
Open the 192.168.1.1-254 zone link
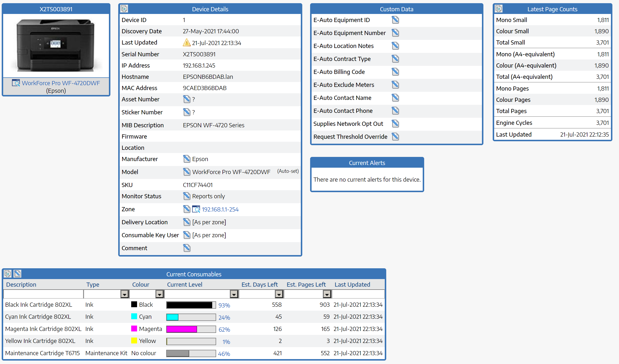pos(220,210)
